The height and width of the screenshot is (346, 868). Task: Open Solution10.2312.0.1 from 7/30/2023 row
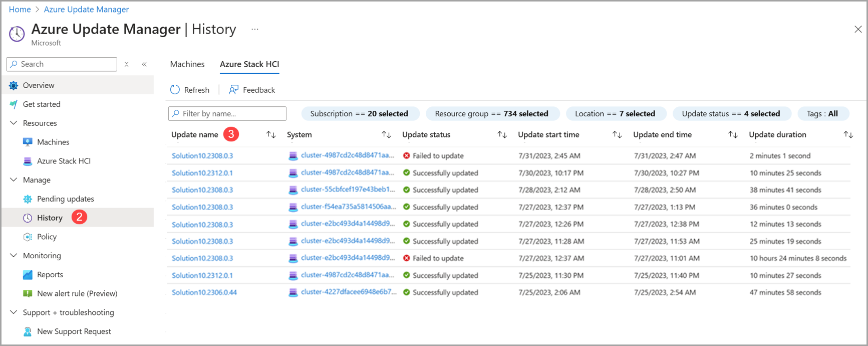202,173
